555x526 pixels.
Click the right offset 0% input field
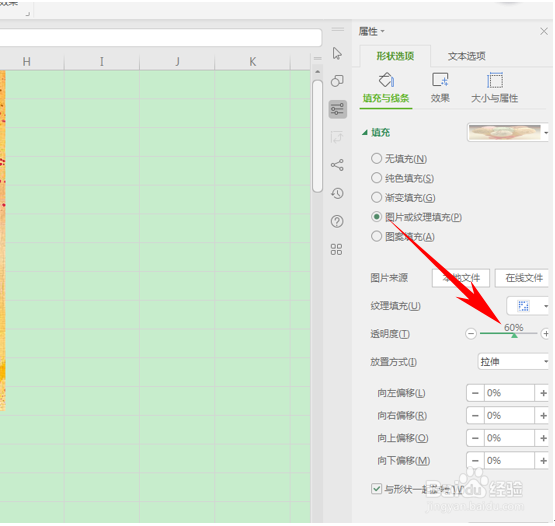(509, 416)
